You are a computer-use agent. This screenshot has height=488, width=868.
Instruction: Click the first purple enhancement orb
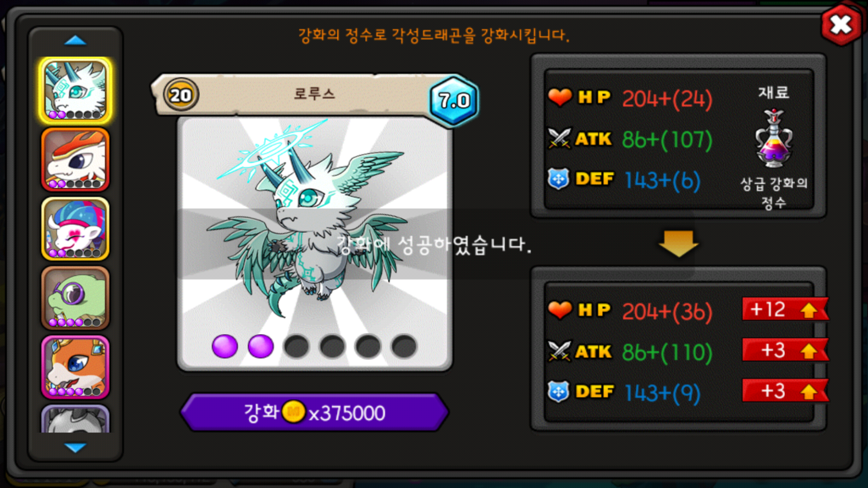[x=225, y=347]
